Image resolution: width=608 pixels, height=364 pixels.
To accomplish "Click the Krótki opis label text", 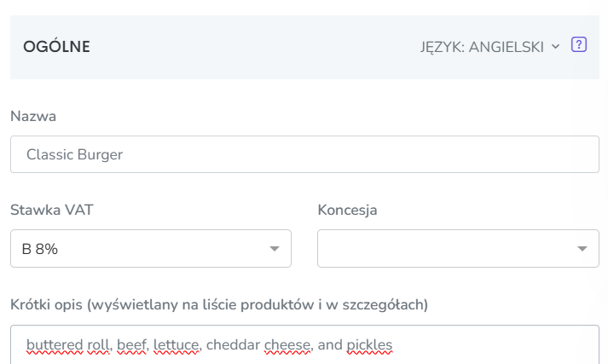I will click(x=219, y=304).
